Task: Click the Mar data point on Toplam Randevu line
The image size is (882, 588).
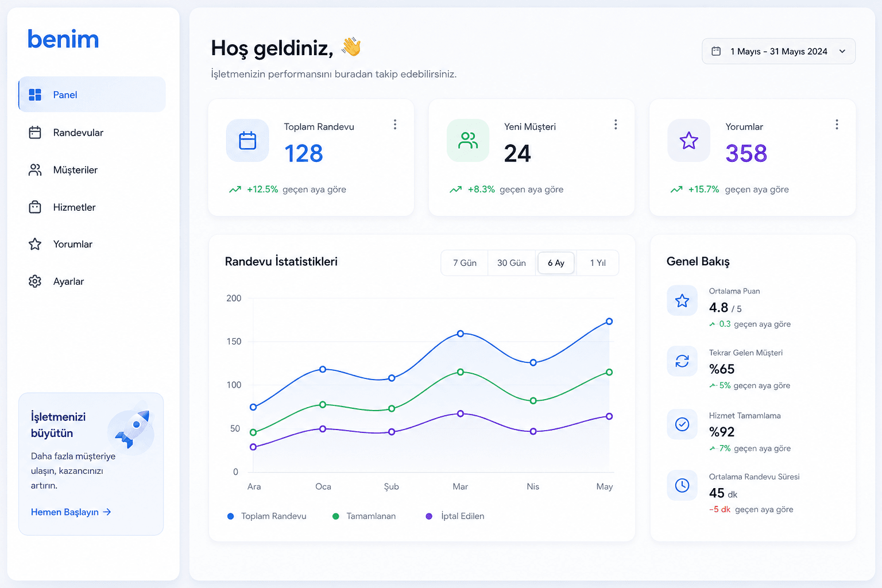Action: [461, 334]
